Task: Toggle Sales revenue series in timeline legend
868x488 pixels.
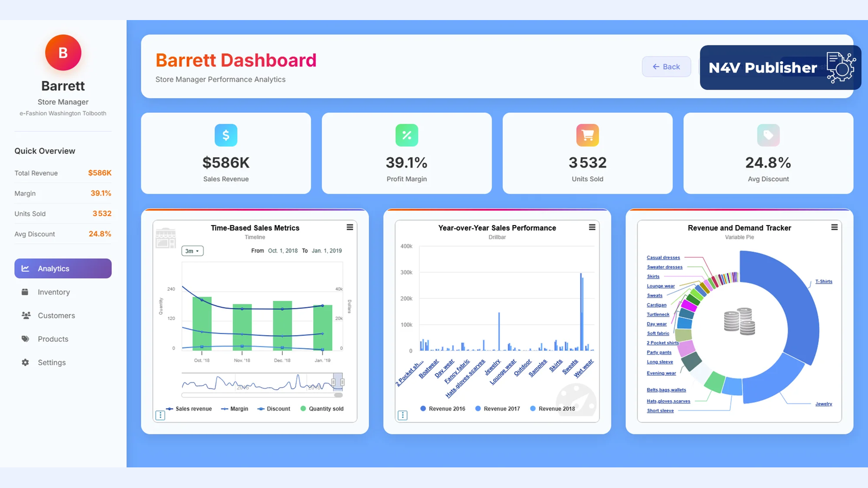Action: (x=189, y=409)
